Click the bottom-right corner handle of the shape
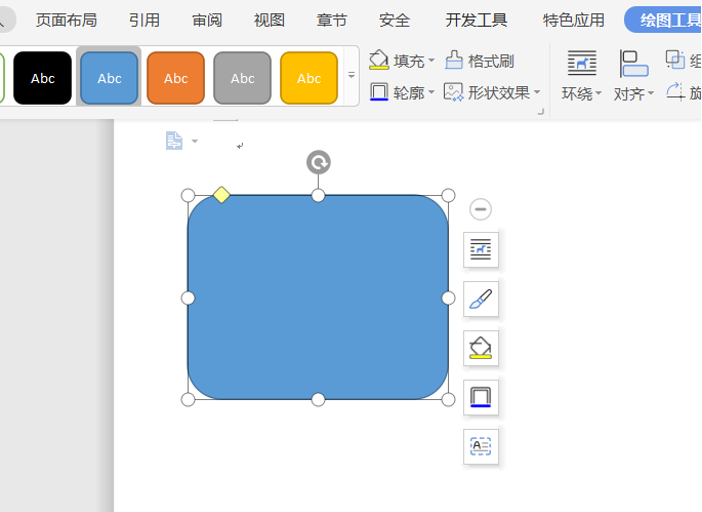The width and height of the screenshot is (702, 512). (448, 399)
